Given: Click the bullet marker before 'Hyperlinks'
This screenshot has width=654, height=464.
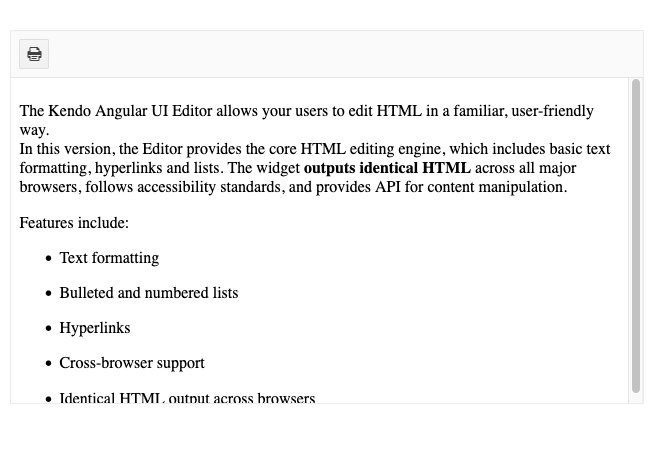Looking at the screenshot, I should (49, 329).
